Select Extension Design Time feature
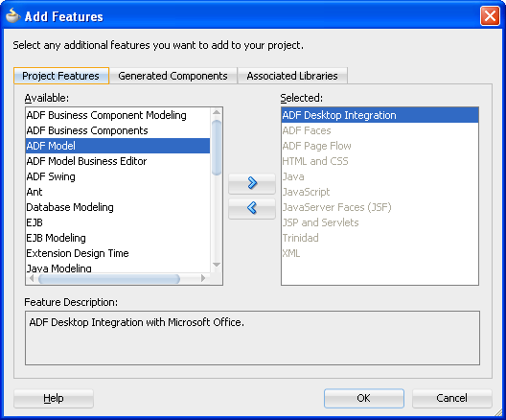 (x=118, y=253)
